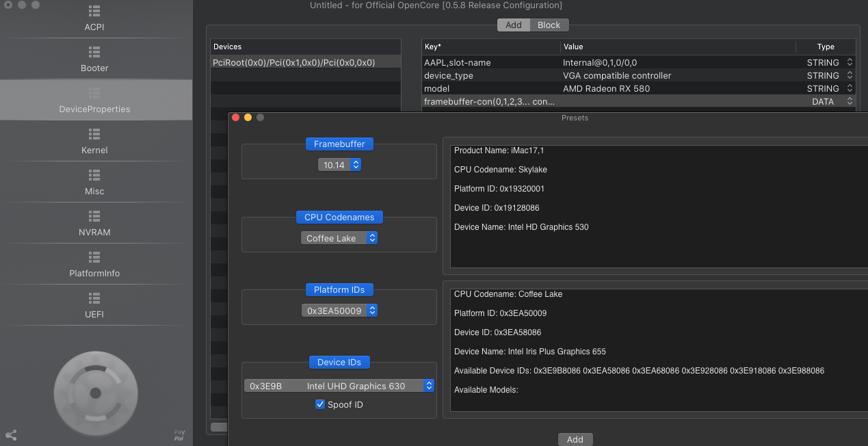Select the PciRoot device path entry
The height and width of the screenshot is (446, 868).
pyautogui.click(x=294, y=62)
